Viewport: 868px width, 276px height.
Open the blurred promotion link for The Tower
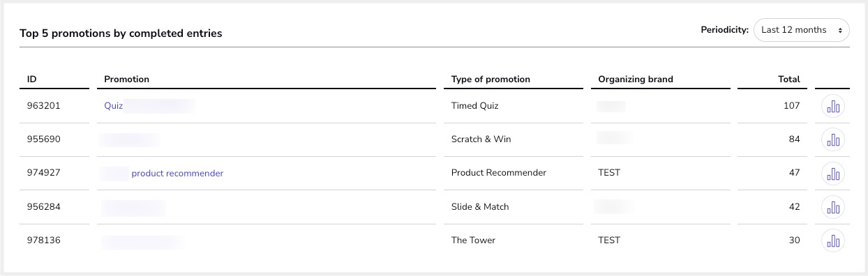142,240
